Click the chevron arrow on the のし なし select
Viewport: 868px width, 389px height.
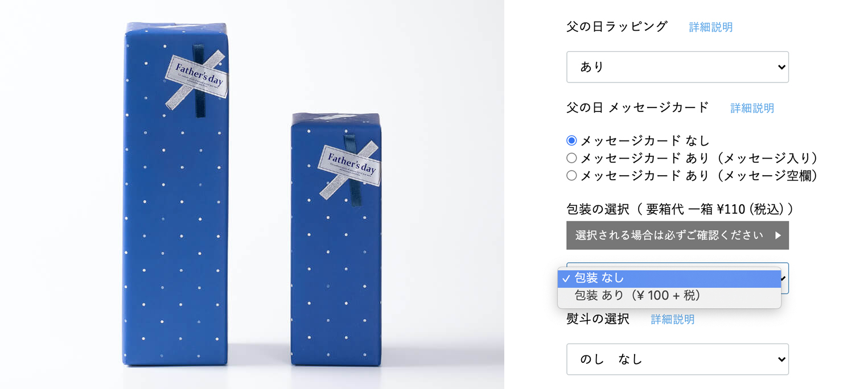(x=781, y=359)
